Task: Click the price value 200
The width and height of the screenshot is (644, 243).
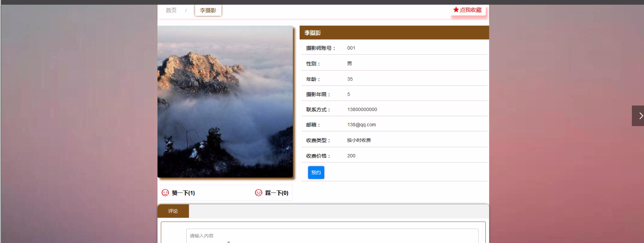Action: point(351,156)
